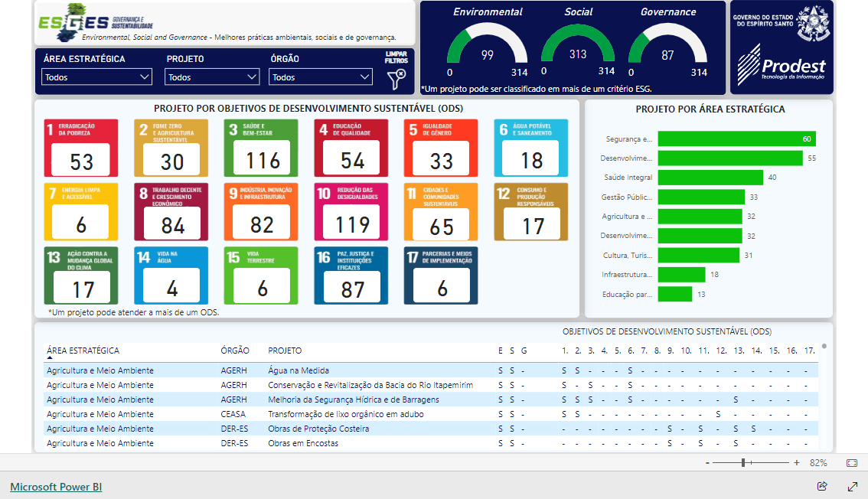Click the Limpar Filtros funnel icon
Image resolution: width=868 pixels, height=499 pixels.
click(x=396, y=79)
